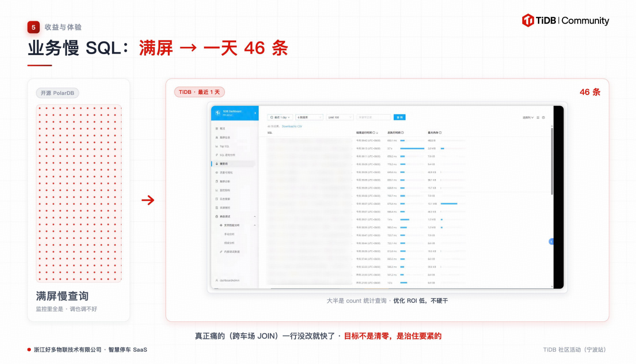636x364 pixels.
Task: Click the 今天 08:56 timestamp cell
Action: (368, 227)
